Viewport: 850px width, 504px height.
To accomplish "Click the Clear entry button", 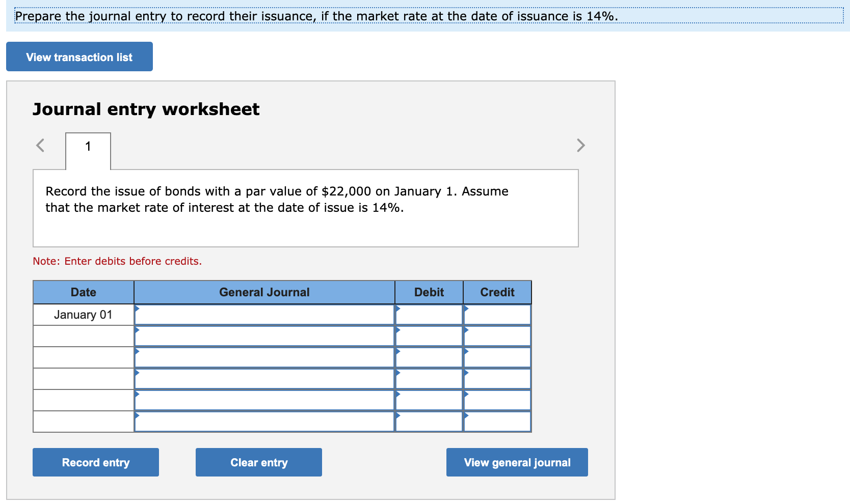I will pyautogui.click(x=258, y=462).
